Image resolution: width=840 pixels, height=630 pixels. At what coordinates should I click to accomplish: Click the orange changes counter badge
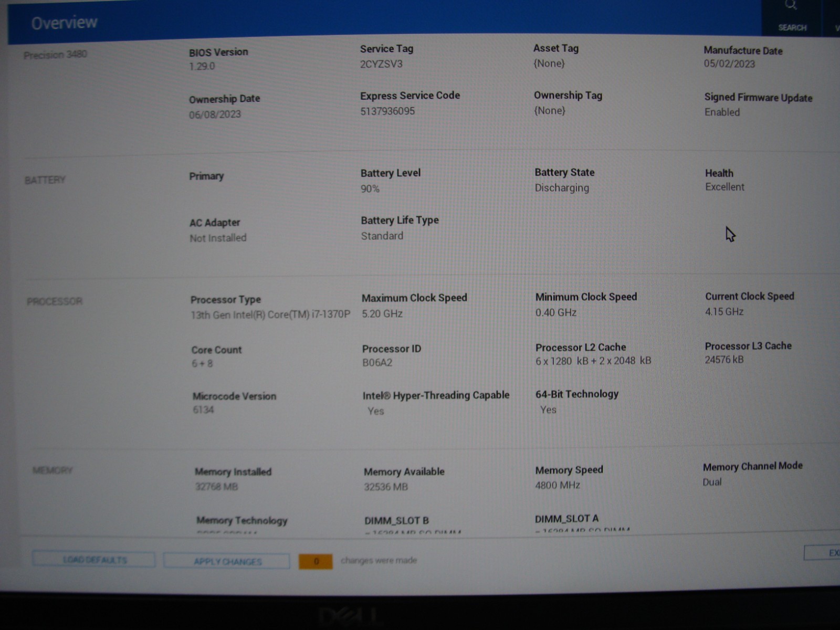(316, 561)
